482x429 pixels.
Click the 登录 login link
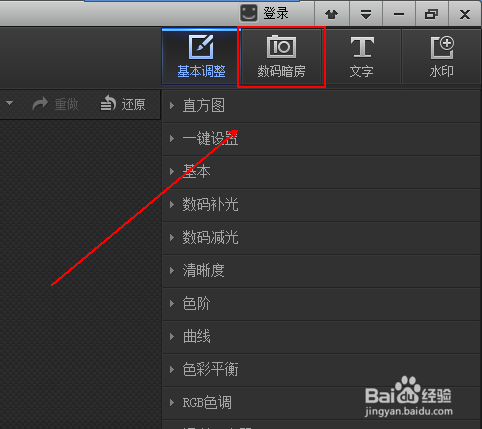coord(276,14)
